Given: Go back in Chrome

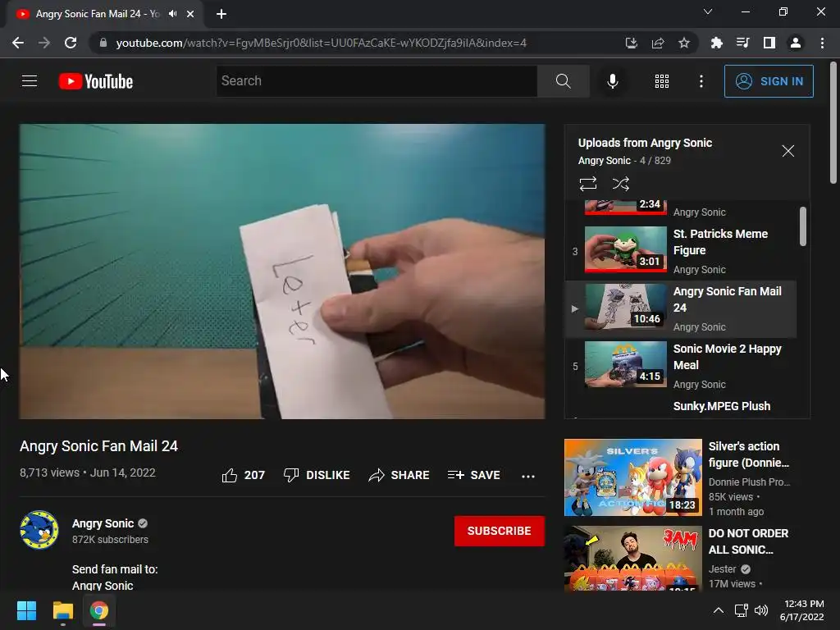Looking at the screenshot, I should coord(18,43).
